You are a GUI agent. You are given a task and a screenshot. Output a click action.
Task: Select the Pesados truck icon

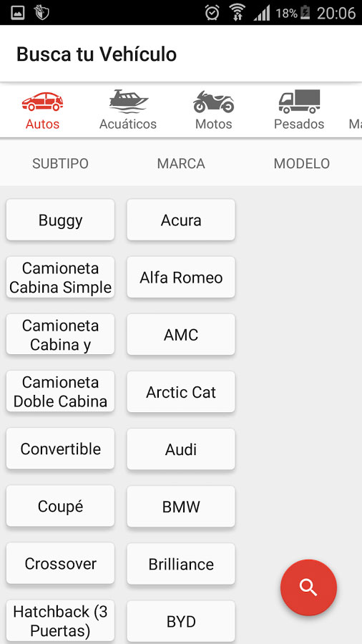(299, 101)
